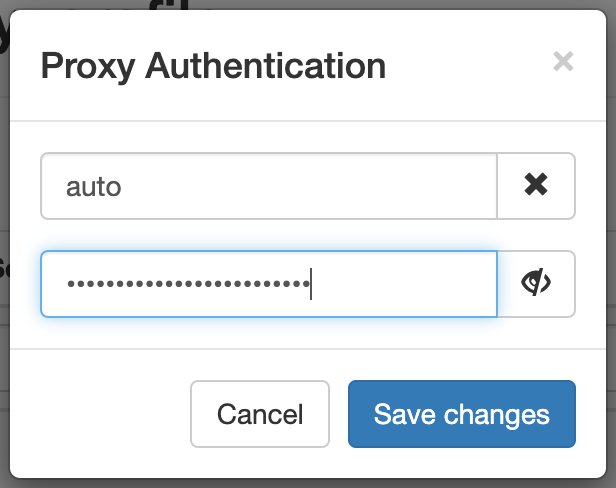Click the gray X in the dialog corner
The image size is (616, 488).
(x=563, y=63)
